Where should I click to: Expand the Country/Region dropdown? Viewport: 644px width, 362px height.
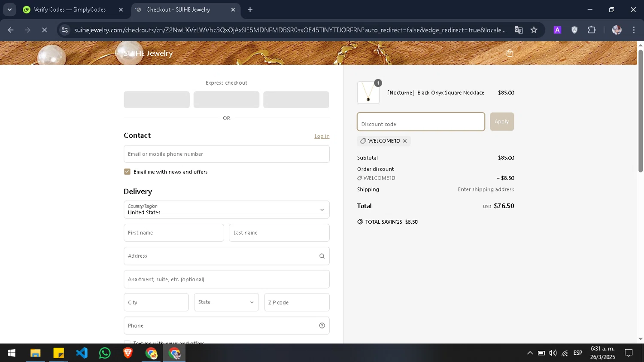(227, 210)
